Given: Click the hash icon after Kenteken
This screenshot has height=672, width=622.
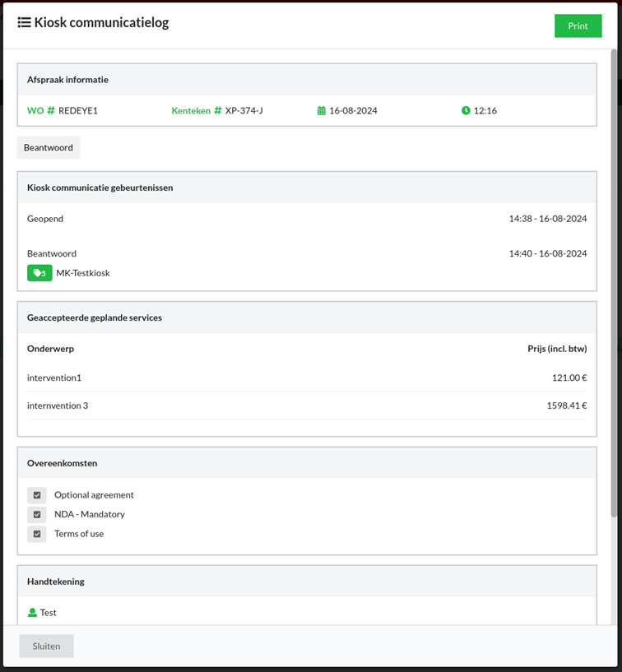Looking at the screenshot, I should [x=218, y=110].
